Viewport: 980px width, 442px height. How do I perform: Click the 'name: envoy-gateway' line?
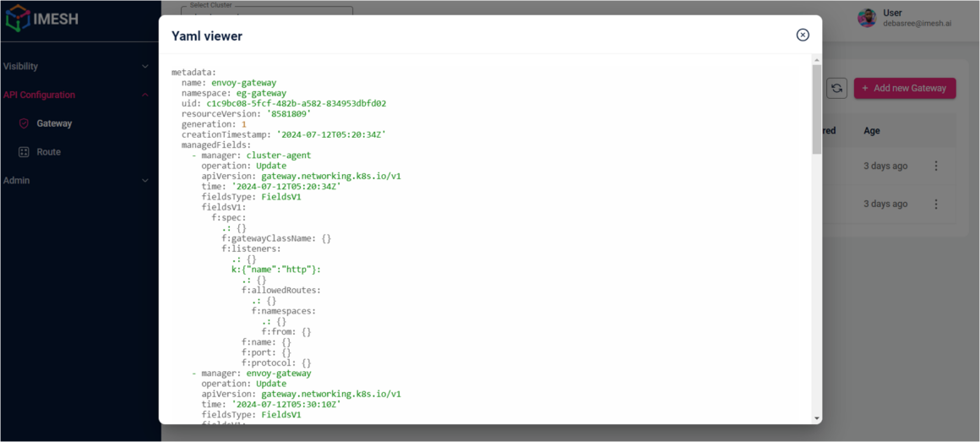pyautogui.click(x=229, y=83)
